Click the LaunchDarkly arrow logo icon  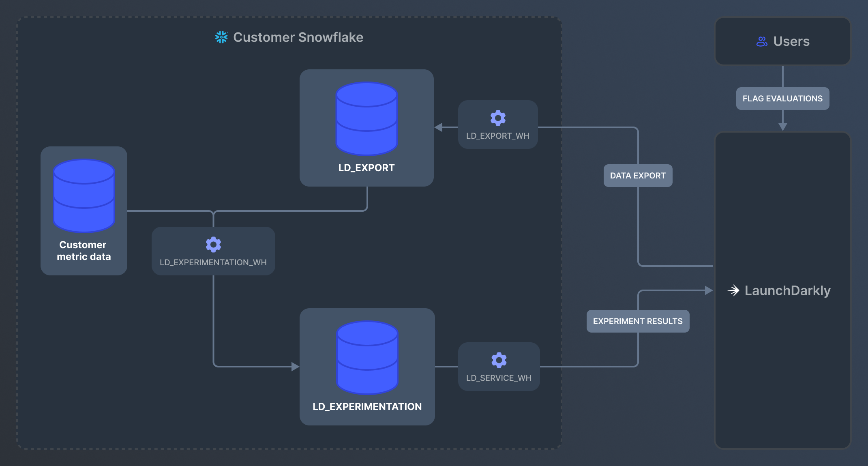(x=734, y=290)
